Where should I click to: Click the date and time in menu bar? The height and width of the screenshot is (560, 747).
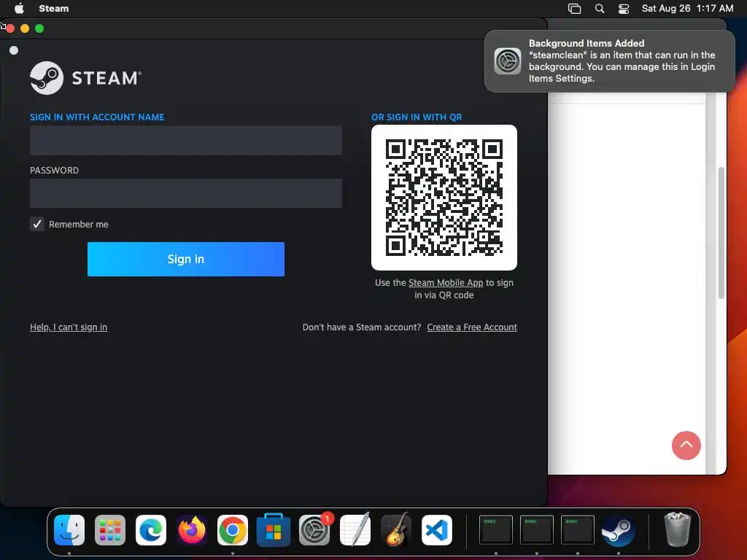[687, 8]
